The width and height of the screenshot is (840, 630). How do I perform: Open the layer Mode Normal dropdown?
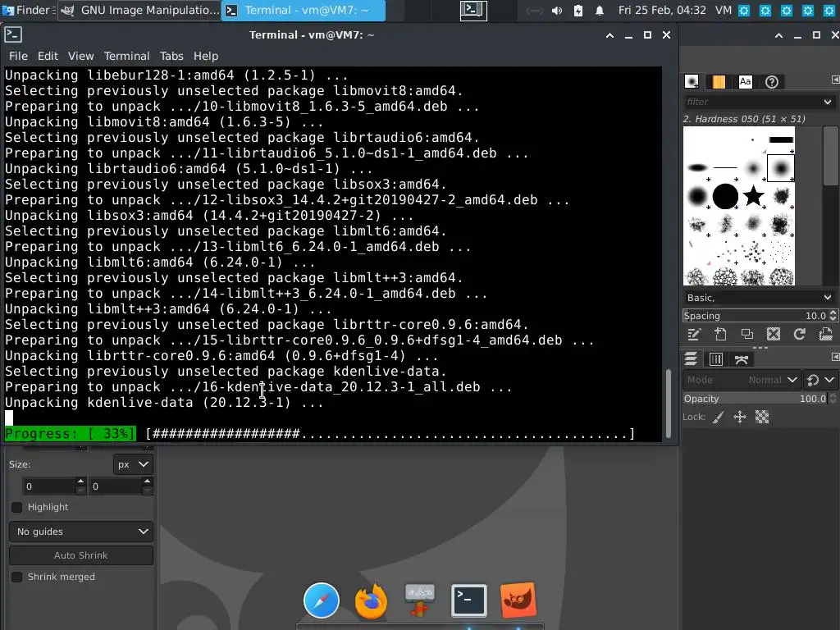pos(742,380)
